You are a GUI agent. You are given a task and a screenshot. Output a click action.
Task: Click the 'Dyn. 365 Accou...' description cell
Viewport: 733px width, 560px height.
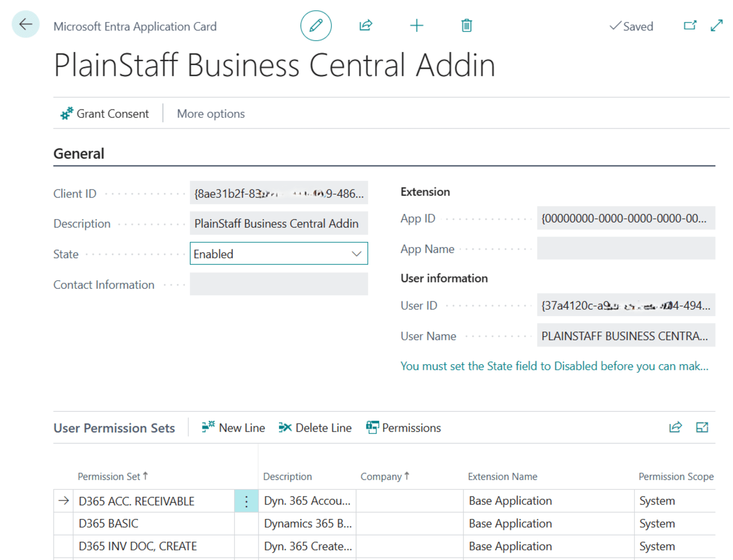pos(307,501)
